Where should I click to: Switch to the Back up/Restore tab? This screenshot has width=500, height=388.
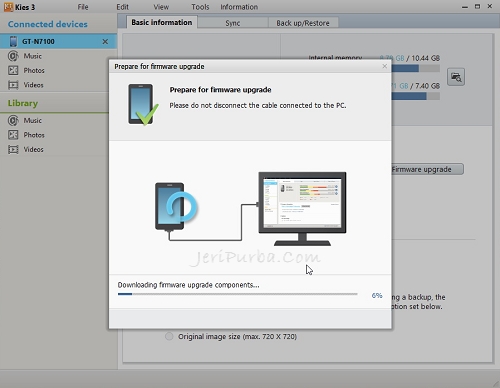tap(303, 23)
